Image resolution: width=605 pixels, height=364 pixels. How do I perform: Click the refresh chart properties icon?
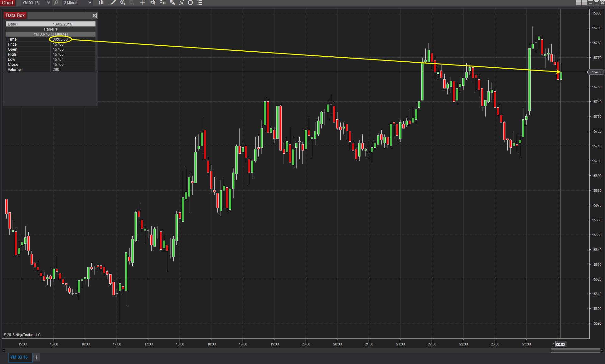pos(190,3)
